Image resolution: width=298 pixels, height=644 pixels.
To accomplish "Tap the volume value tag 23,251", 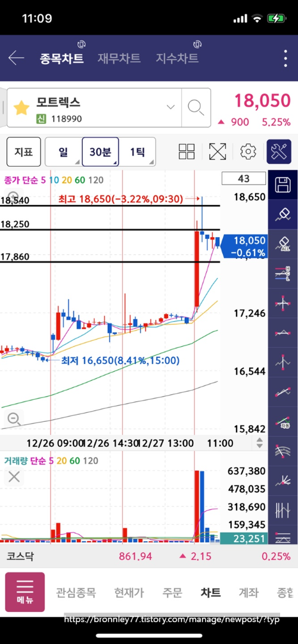I will [244, 539].
